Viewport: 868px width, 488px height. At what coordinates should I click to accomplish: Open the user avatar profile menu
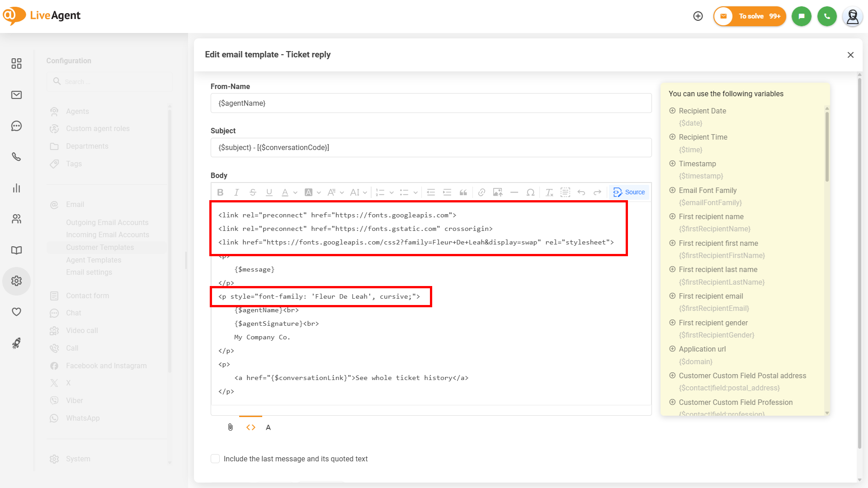(x=852, y=16)
